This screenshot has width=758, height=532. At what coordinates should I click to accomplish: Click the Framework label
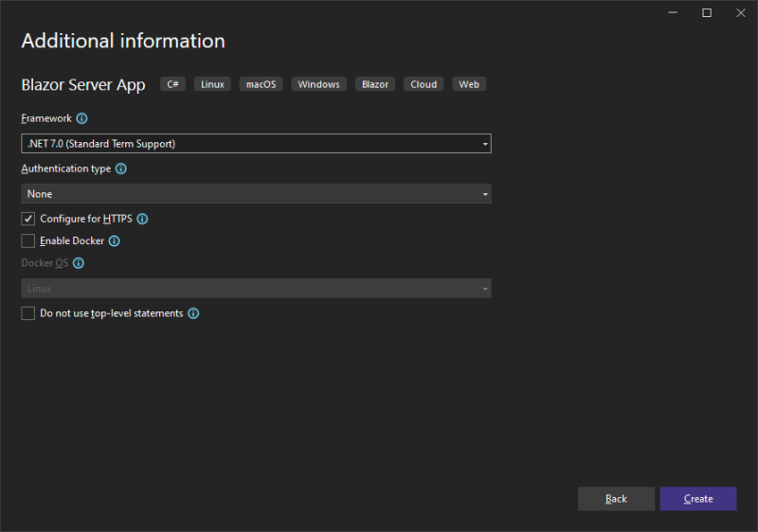46,118
